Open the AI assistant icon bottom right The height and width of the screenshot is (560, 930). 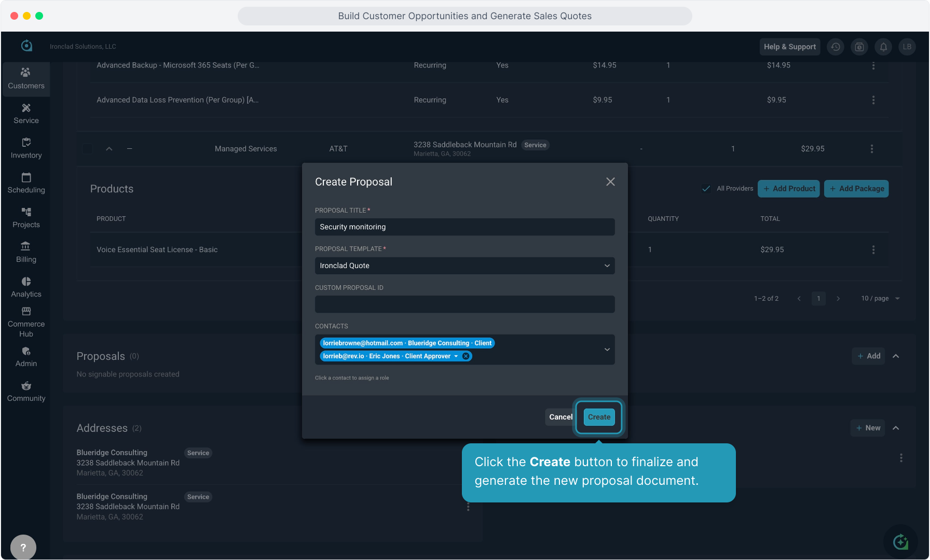pyautogui.click(x=900, y=542)
